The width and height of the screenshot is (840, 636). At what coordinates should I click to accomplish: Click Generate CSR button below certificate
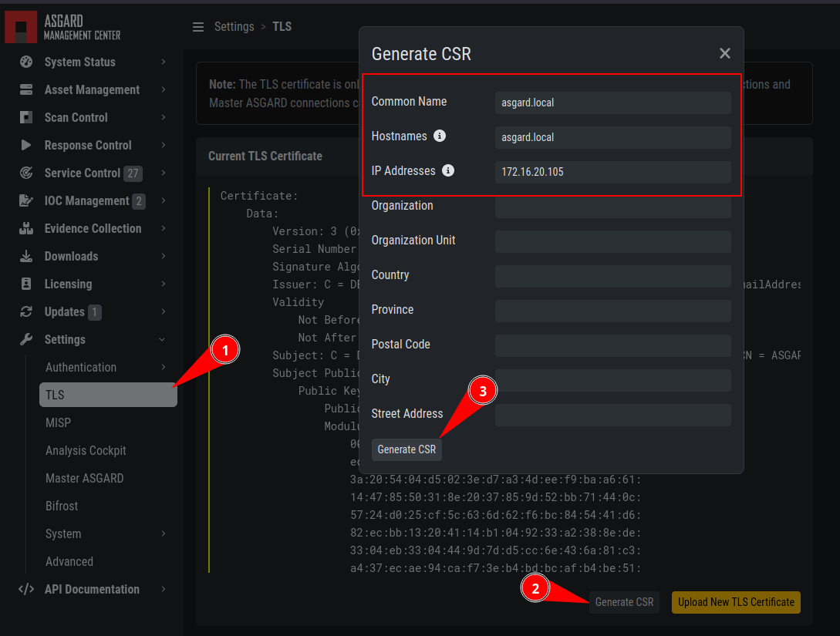click(x=624, y=602)
